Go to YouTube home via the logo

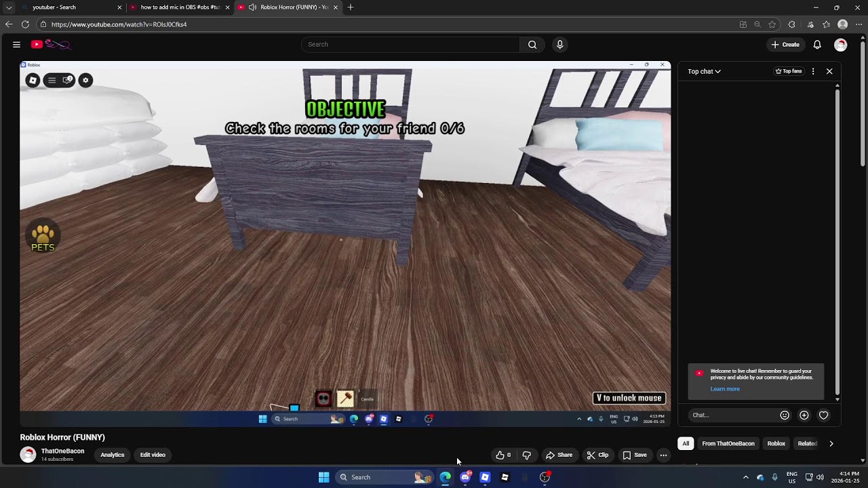[51, 45]
